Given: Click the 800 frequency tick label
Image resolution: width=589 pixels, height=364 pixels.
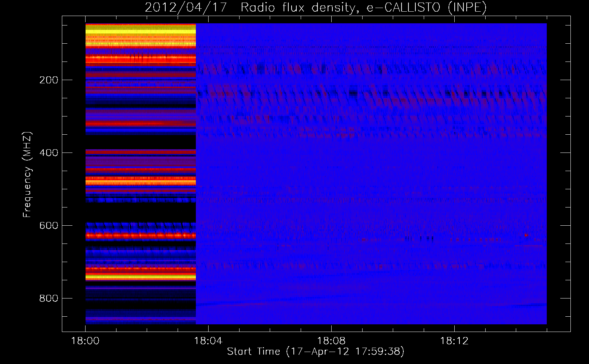Looking at the screenshot, I should click(49, 298).
